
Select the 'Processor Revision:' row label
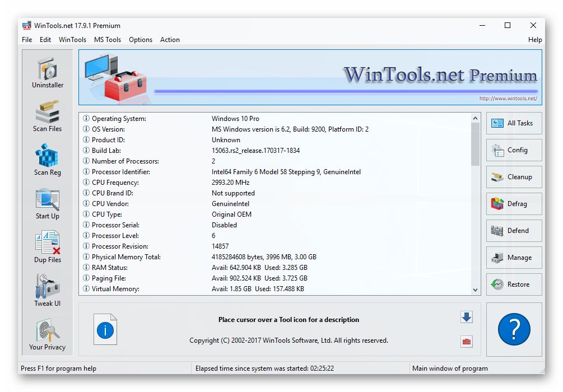point(120,246)
